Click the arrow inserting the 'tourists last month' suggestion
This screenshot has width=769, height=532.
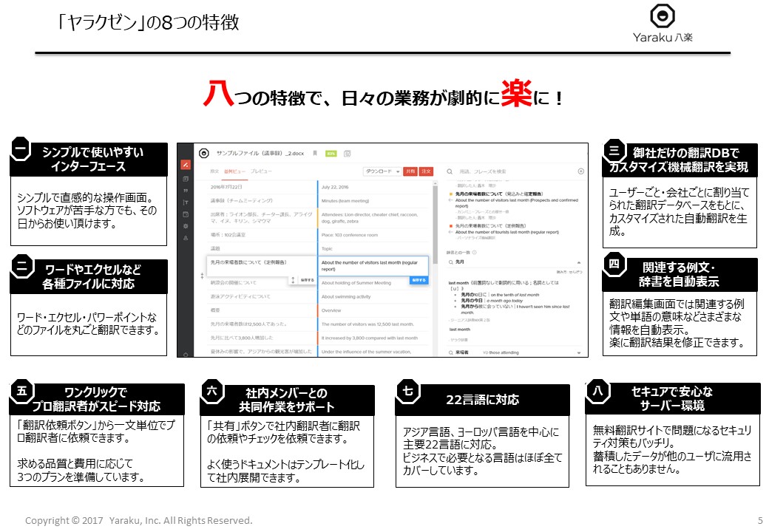[450, 232]
